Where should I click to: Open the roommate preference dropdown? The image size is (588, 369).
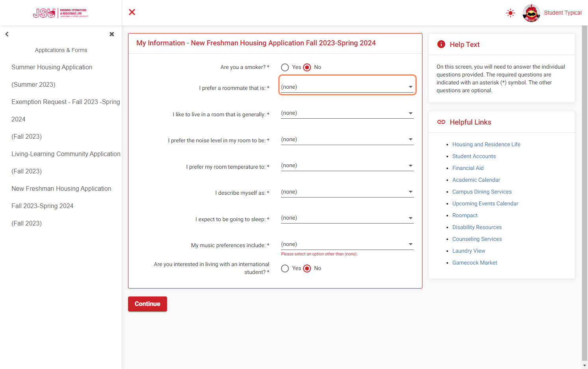tap(347, 87)
